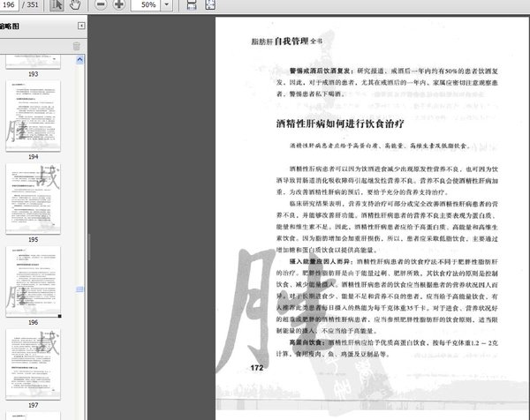This screenshot has width=530, height=420.
Task: Click the page number field showing 196
Action: 9,4
